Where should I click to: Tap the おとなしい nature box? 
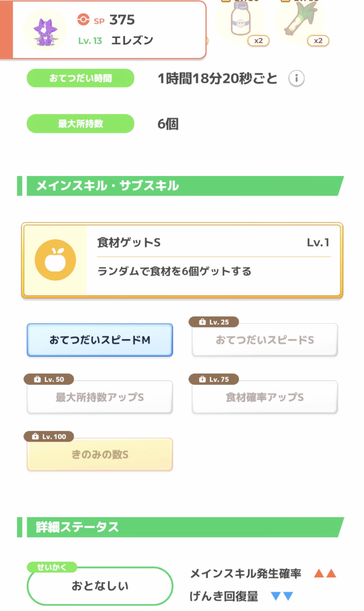tap(100, 586)
